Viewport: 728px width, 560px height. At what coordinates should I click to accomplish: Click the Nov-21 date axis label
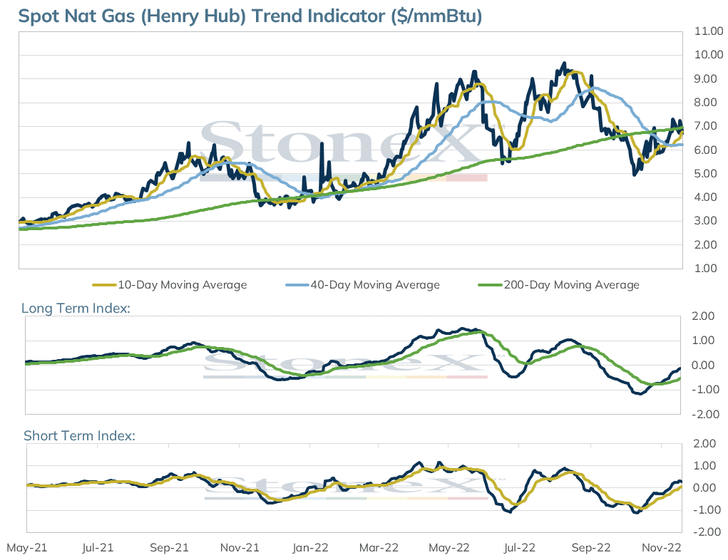(x=240, y=548)
